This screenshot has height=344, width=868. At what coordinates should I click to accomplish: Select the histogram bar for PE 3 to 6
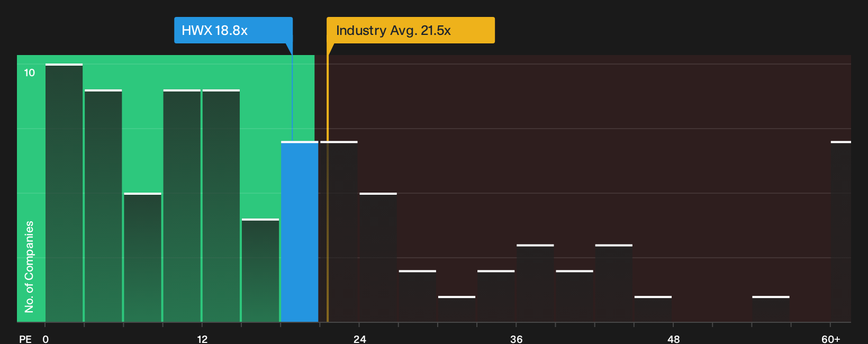pyautogui.click(x=103, y=206)
